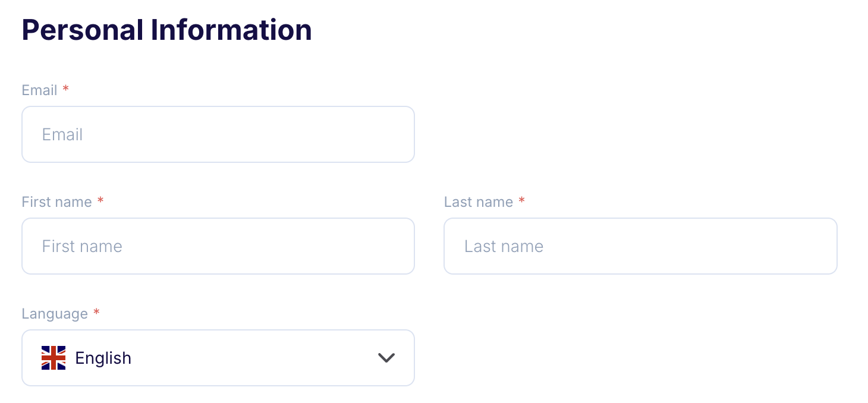This screenshot has height=403, width=868.
Task: Click the First name field label
Action: 56,202
